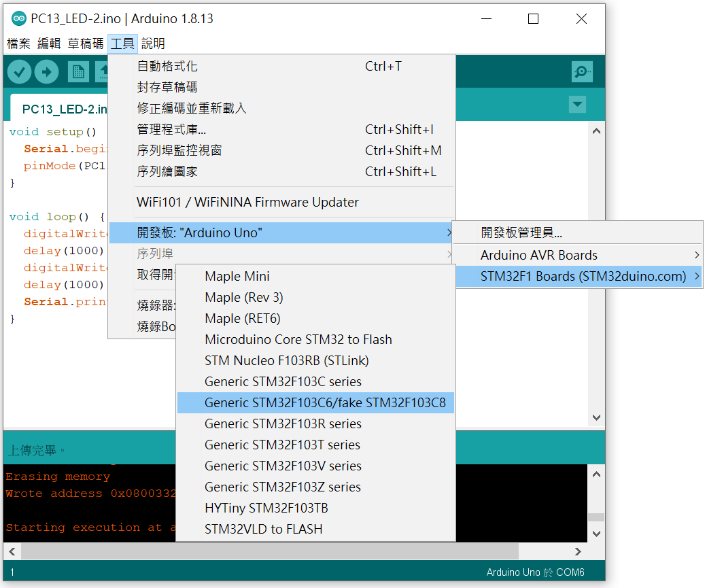Open the Serial Monitor magnifier icon
The image size is (707, 588).
(582, 71)
